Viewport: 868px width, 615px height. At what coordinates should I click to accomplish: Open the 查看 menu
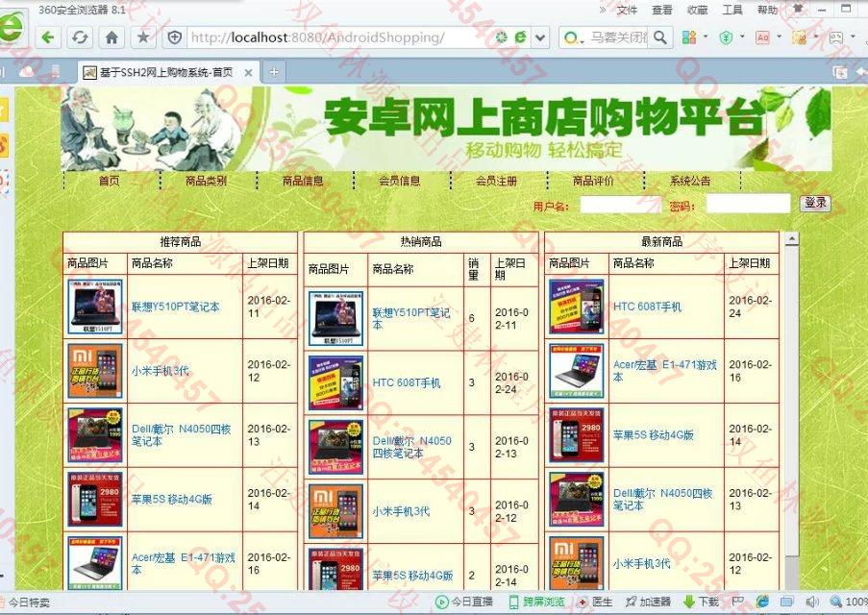click(662, 10)
